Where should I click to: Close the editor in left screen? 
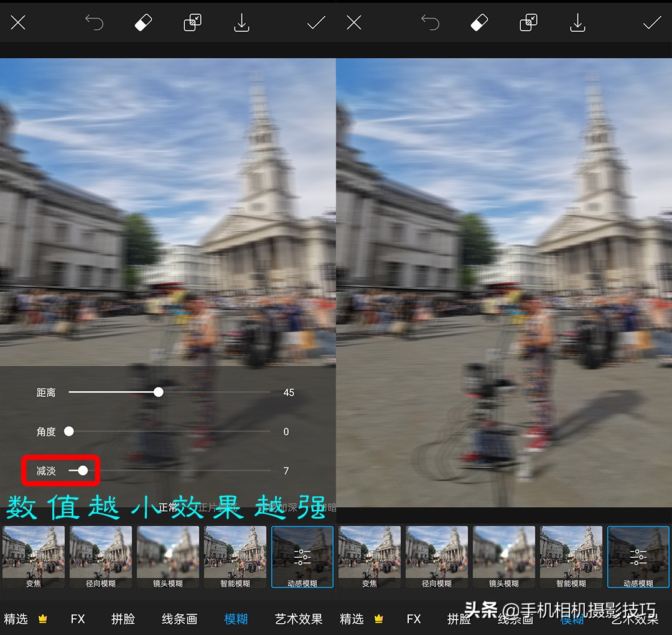click(x=18, y=22)
